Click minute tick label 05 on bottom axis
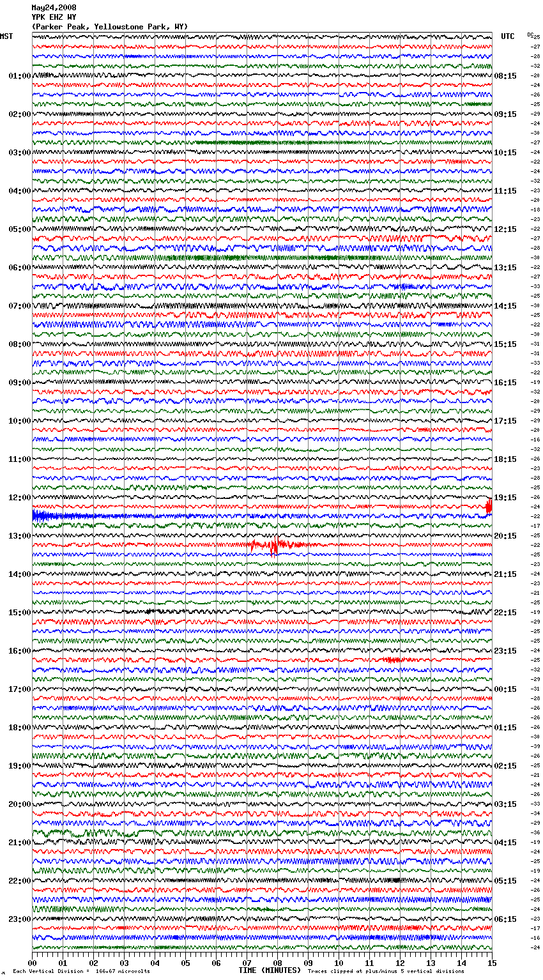 pyautogui.click(x=185, y=963)
